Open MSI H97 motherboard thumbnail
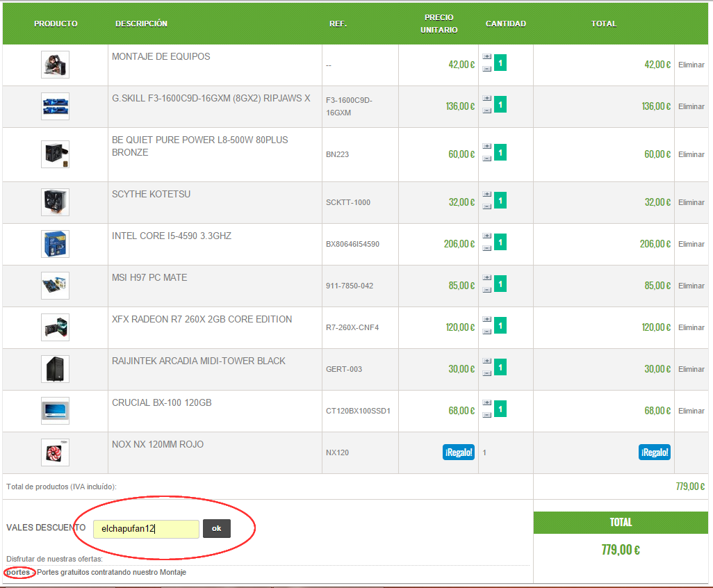 55,286
